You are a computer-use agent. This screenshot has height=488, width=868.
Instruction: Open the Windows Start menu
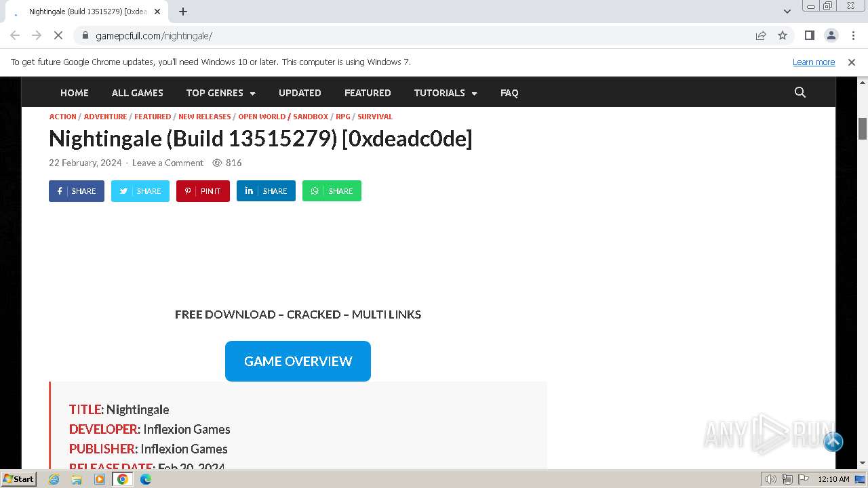(x=19, y=479)
